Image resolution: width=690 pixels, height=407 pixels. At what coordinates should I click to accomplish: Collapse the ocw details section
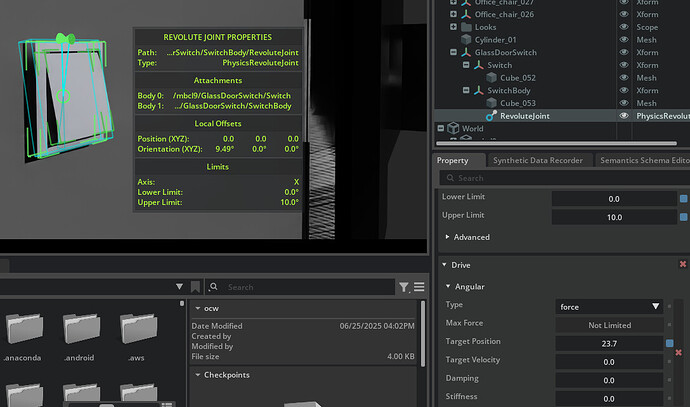[x=198, y=308]
